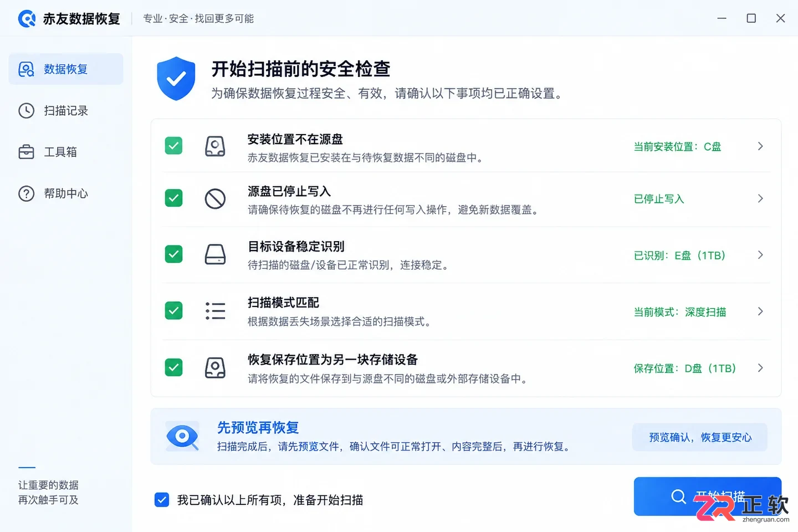Click the prohibited icon beside 源盘已停止写入
This screenshot has height=532, width=798.
(215, 198)
